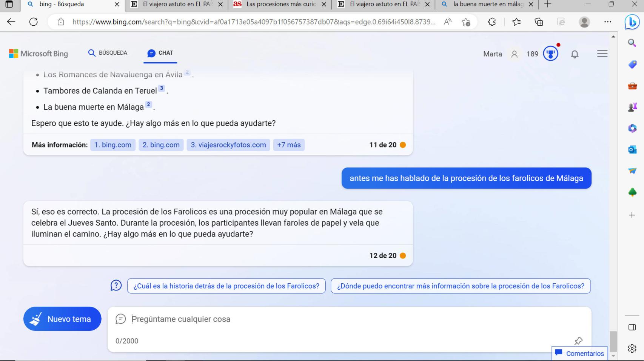Switch to 'la buena muerte en málag' tab
The height and width of the screenshot is (361, 644).
pos(487,5)
